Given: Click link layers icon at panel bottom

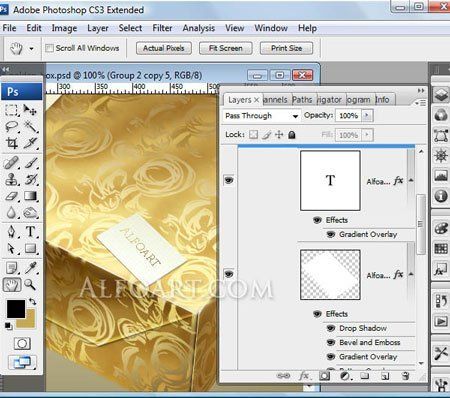Looking at the screenshot, I should pos(283,376).
